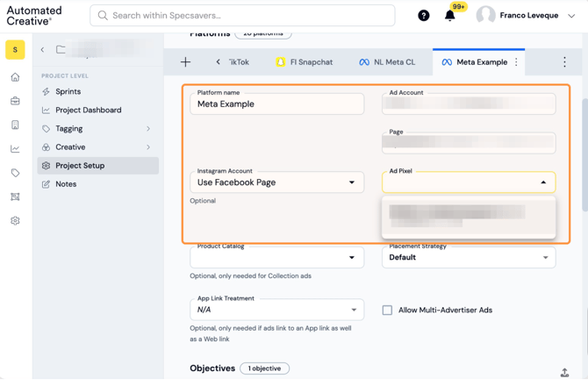This screenshot has width=588, height=386.
Task: Click the Automated Creative logo
Action: point(34,16)
